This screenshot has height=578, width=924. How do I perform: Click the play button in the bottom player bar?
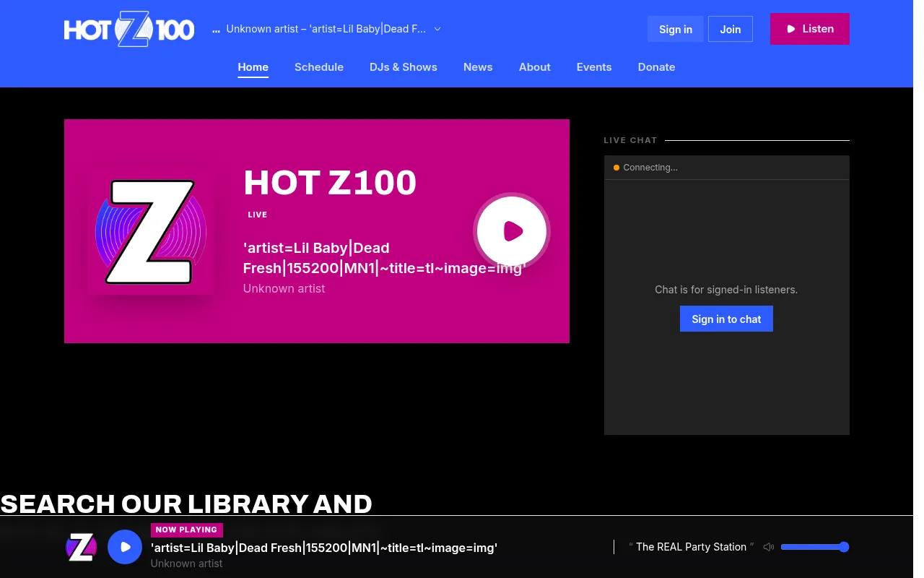click(x=125, y=547)
